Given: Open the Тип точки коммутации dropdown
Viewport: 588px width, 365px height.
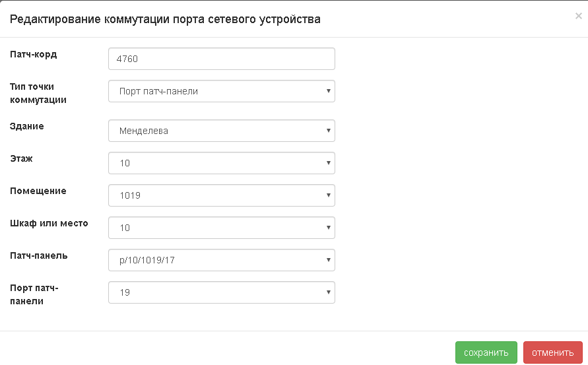Looking at the screenshot, I should (221, 91).
